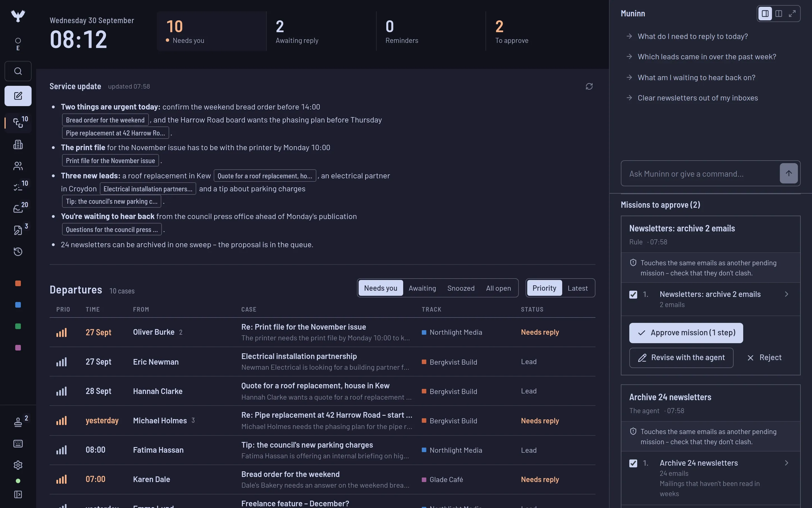Select the blue workspace color square in sidebar

18,305
